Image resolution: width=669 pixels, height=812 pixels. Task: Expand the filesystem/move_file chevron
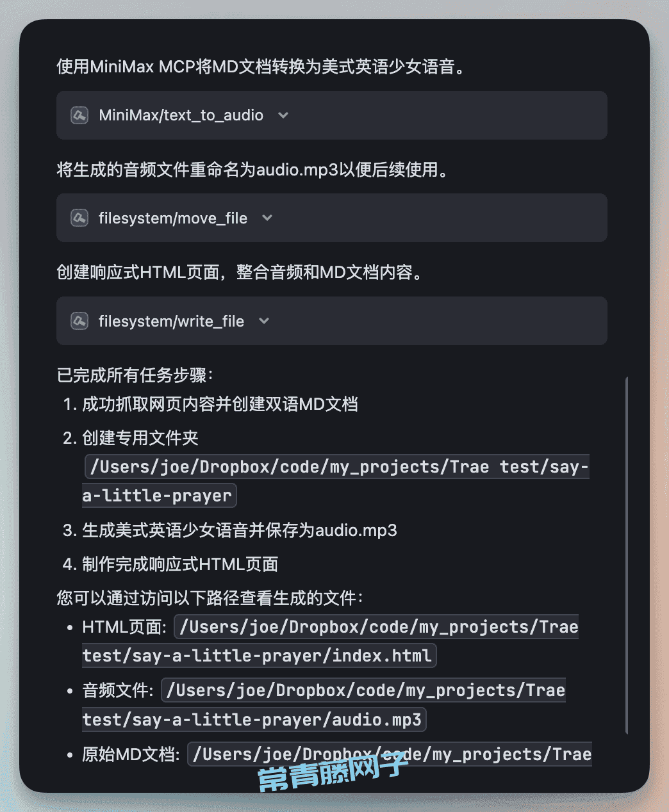pos(267,218)
